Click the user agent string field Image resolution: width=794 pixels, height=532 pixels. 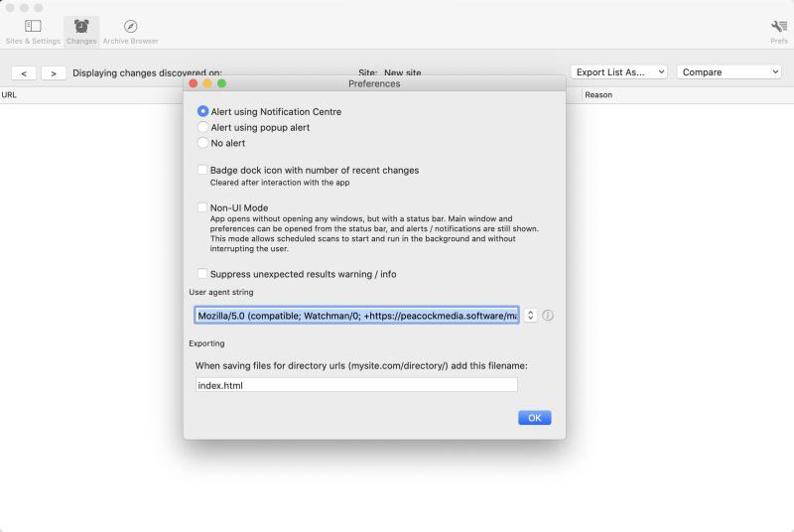click(356, 316)
